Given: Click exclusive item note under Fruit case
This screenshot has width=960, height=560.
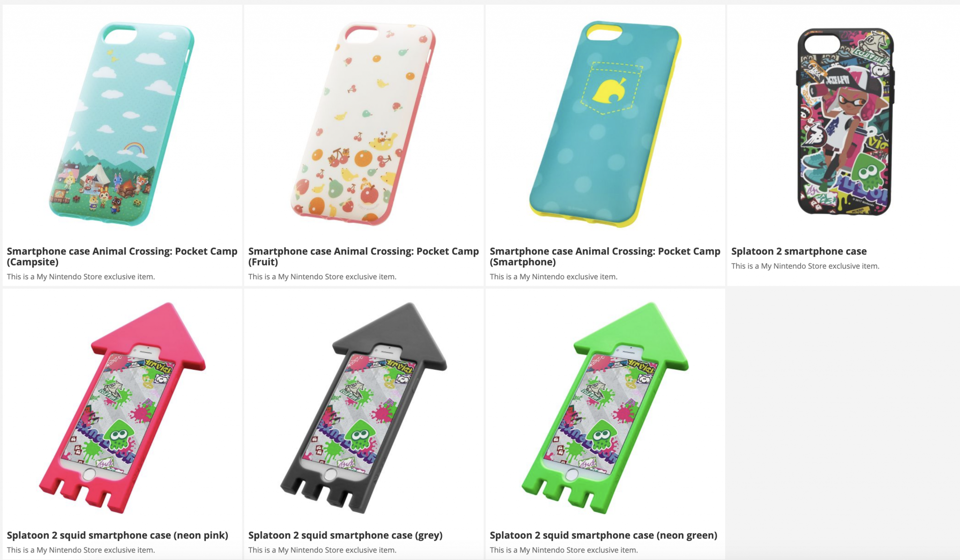Looking at the screenshot, I should [x=322, y=276].
